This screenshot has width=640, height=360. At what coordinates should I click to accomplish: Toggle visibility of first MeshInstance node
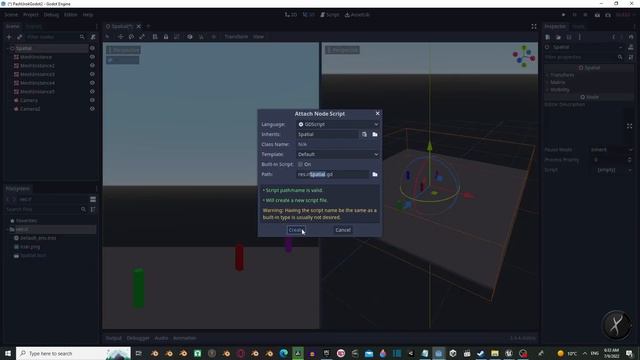click(92, 57)
